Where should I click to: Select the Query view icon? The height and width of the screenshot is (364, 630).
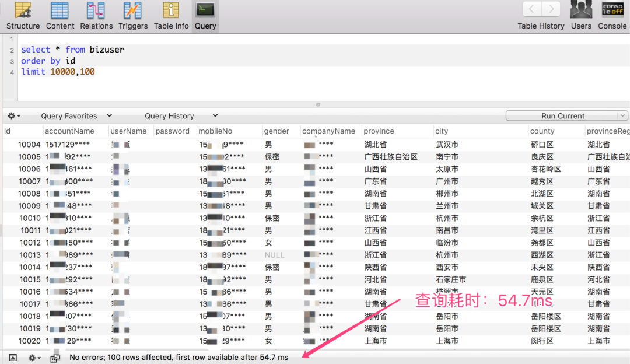click(x=205, y=16)
